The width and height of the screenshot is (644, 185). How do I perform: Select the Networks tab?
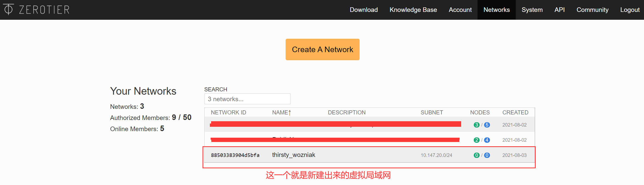tap(497, 10)
